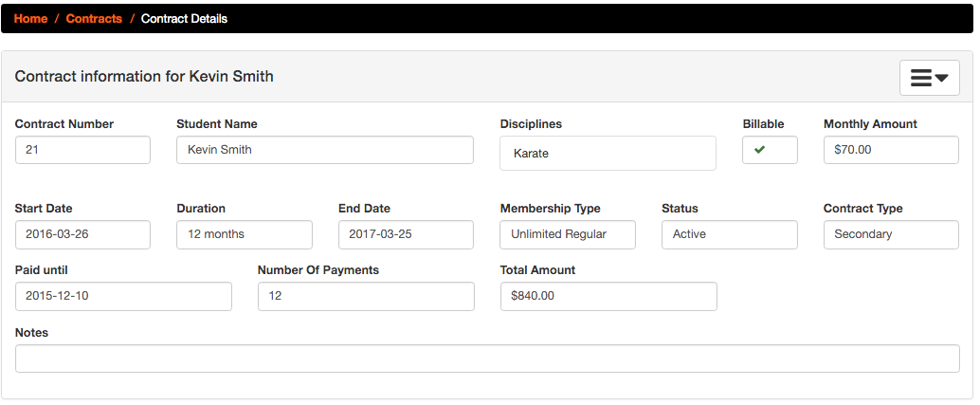
Task: Toggle the Billable green checkmark
Action: [x=759, y=149]
